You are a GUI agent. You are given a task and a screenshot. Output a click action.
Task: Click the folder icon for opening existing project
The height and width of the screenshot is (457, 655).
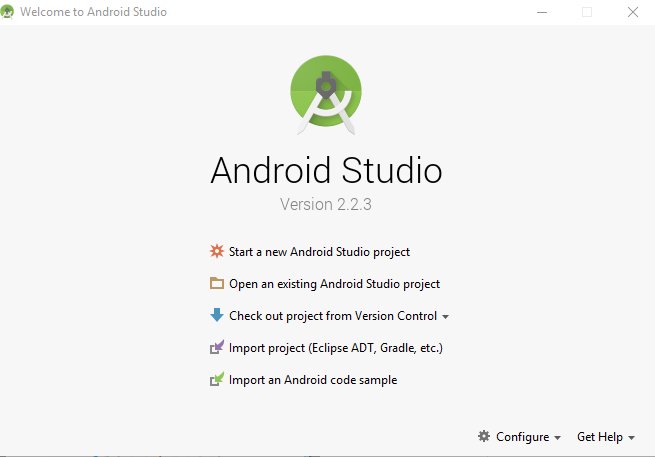(217, 283)
